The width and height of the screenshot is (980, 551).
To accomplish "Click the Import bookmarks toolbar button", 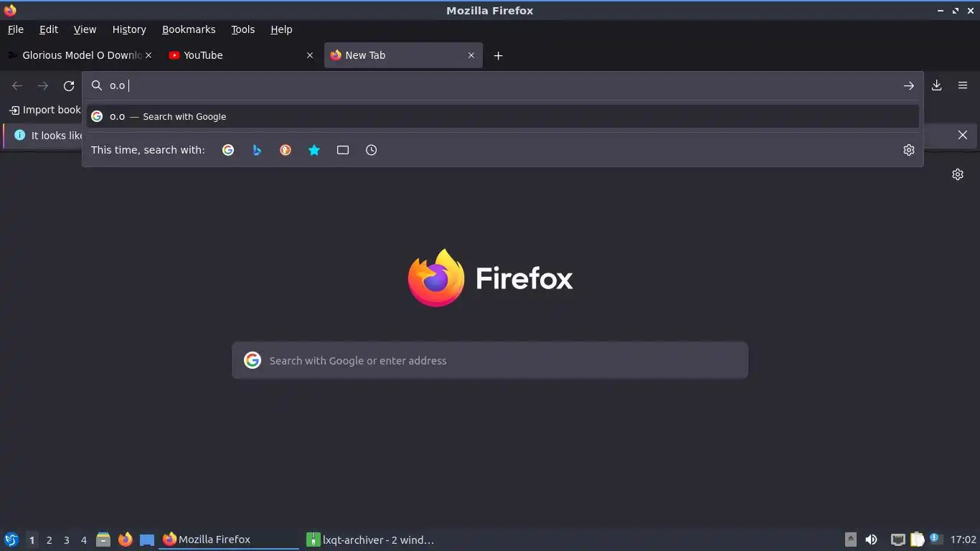I will pyautogui.click(x=44, y=110).
